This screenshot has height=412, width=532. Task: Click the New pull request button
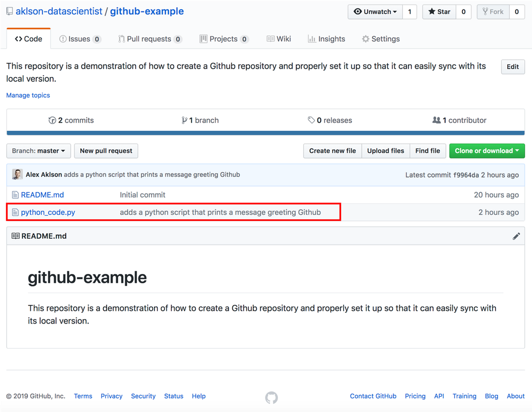tap(106, 151)
